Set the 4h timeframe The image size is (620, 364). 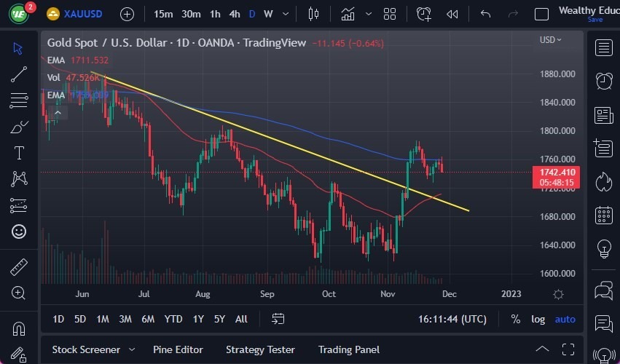coord(234,14)
